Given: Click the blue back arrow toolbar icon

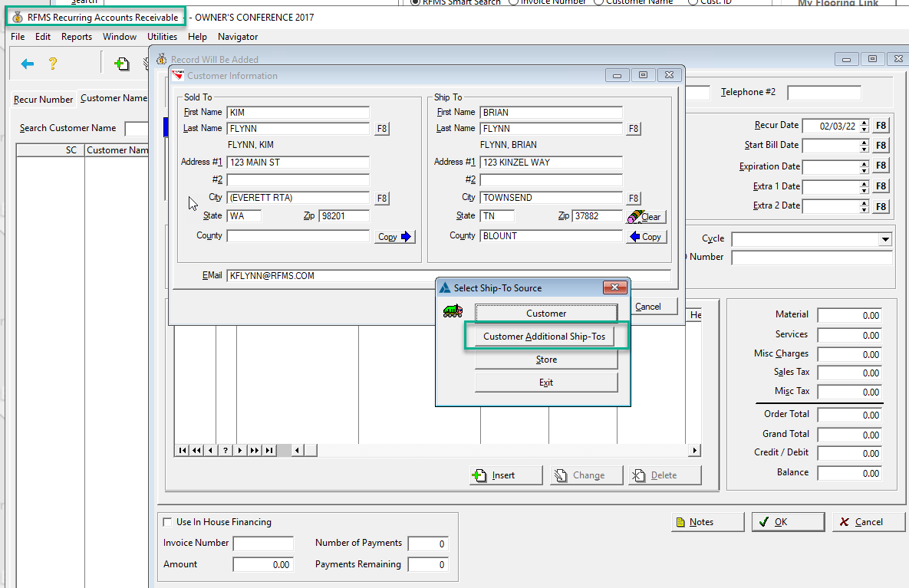Looking at the screenshot, I should [x=28, y=64].
